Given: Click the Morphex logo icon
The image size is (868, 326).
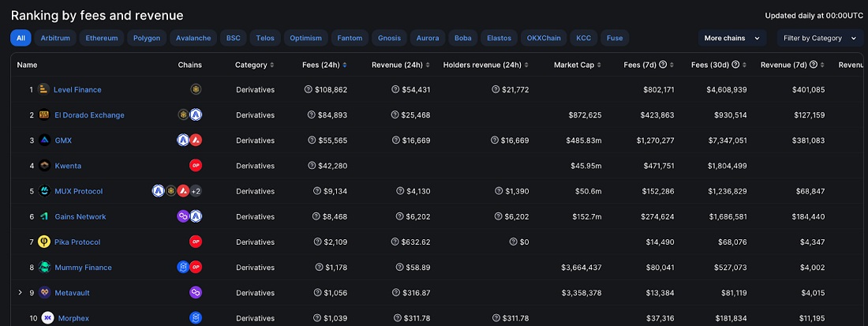Looking at the screenshot, I should tap(47, 318).
